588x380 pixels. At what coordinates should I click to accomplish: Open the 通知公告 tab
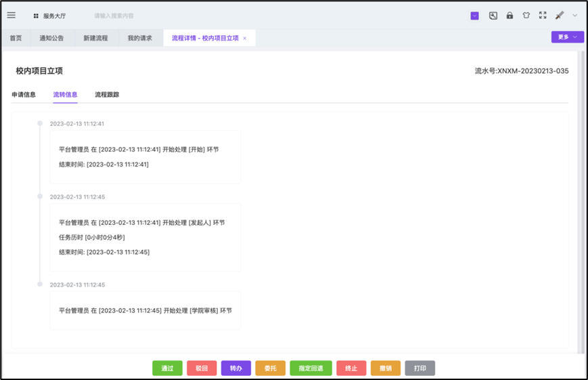coord(51,39)
